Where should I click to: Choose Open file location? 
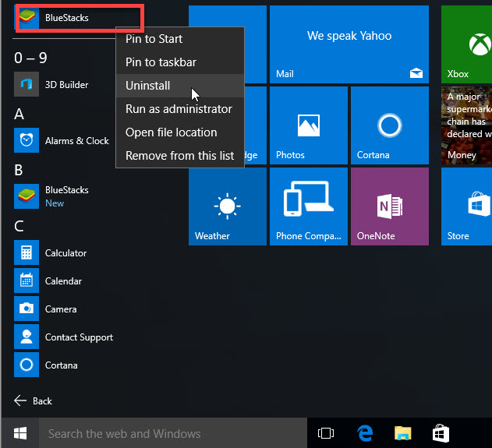[180, 132]
